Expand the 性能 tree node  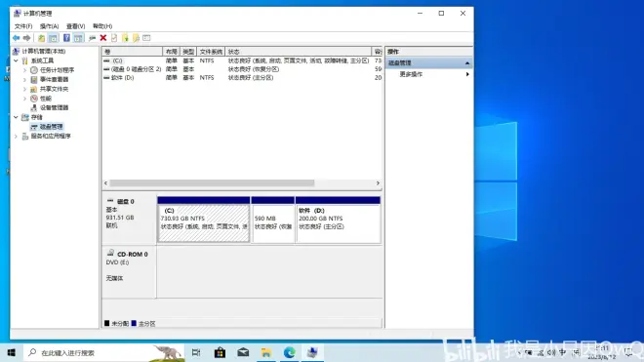[24, 99]
